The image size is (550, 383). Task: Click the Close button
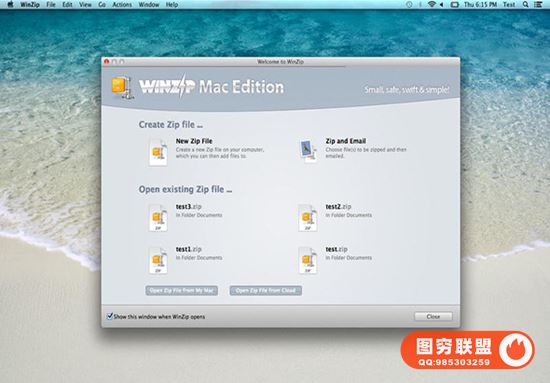pos(433,316)
